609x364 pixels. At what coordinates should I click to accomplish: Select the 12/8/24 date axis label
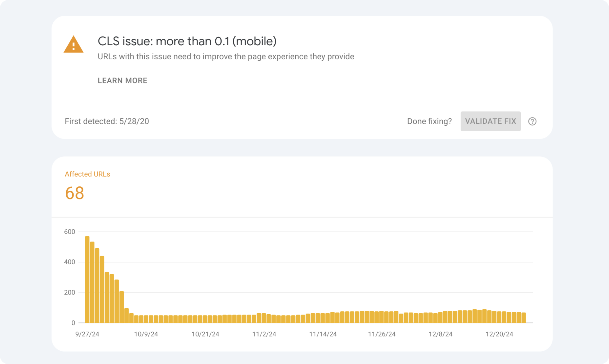coord(441,334)
